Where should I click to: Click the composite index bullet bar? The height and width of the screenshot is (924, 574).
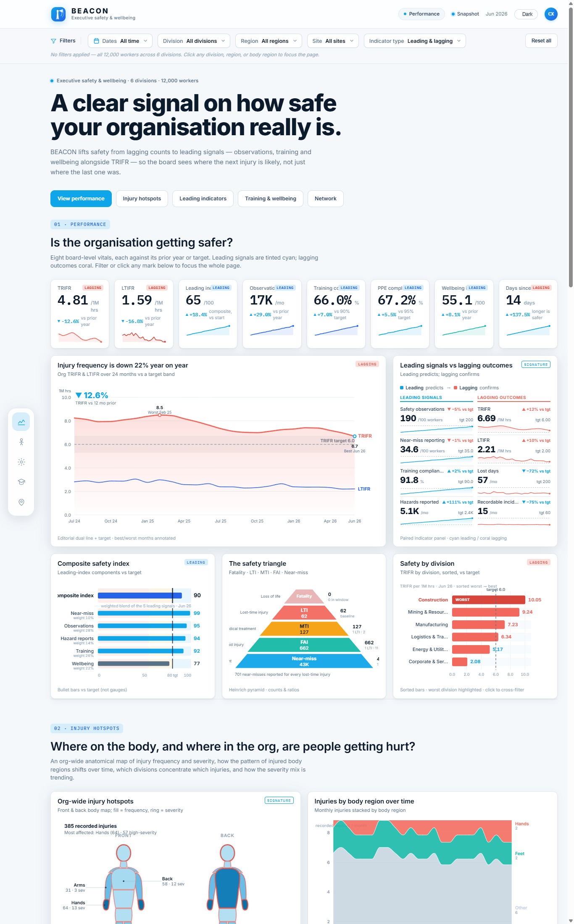(x=140, y=596)
